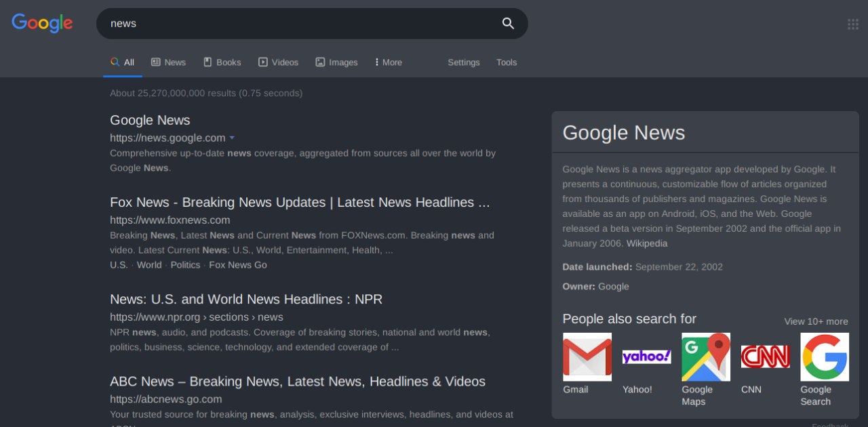Select the All tab
Viewport: 868px width, 427px height.
tap(123, 62)
